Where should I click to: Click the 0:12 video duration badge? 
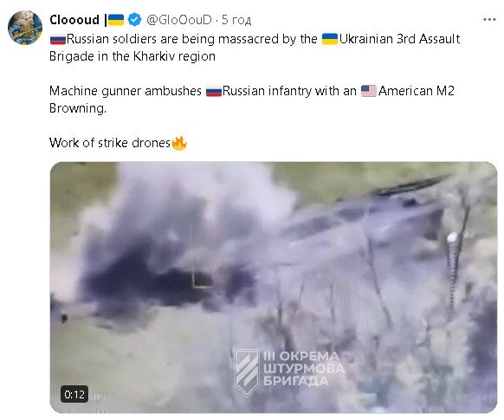[x=74, y=394]
